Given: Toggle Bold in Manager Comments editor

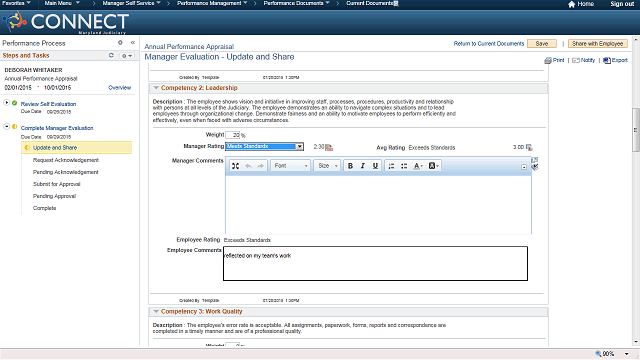Looking at the screenshot, I should (350, 166).
